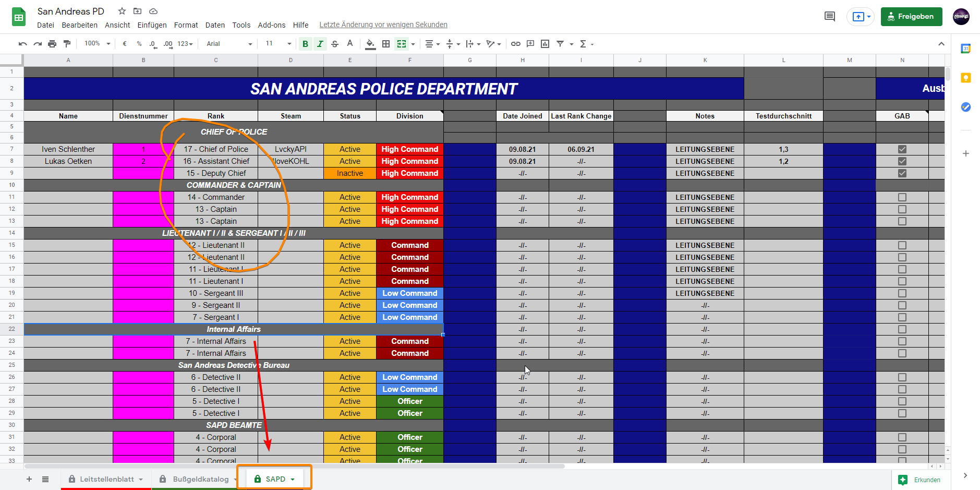Image resolution: width=980 pixels, height=490 pixels.
Task: Click the undo arrow icon
Action: coord(22,44)
